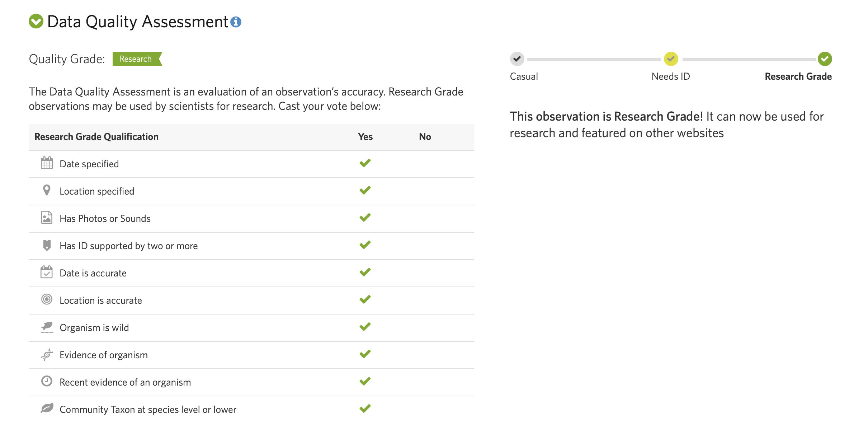868x438 pixels.
Task: Click the green check beside the page title
Action: click(x=36, y=21)
